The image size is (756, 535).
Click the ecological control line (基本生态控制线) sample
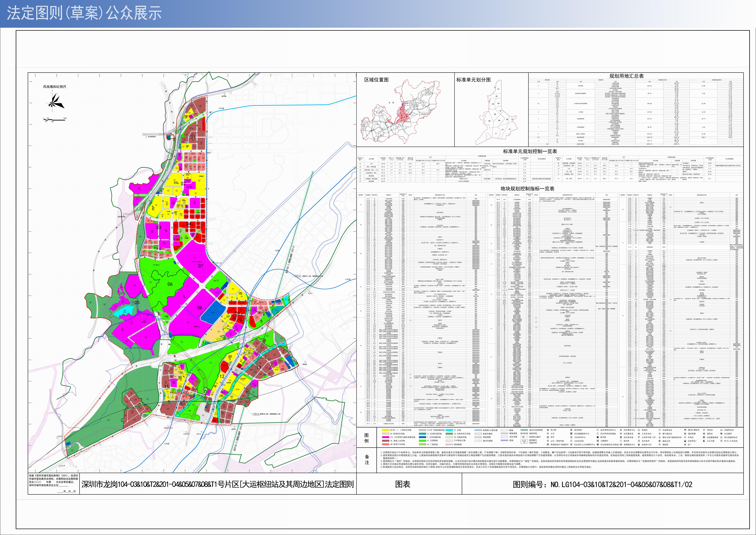click(x=524, y=430)
